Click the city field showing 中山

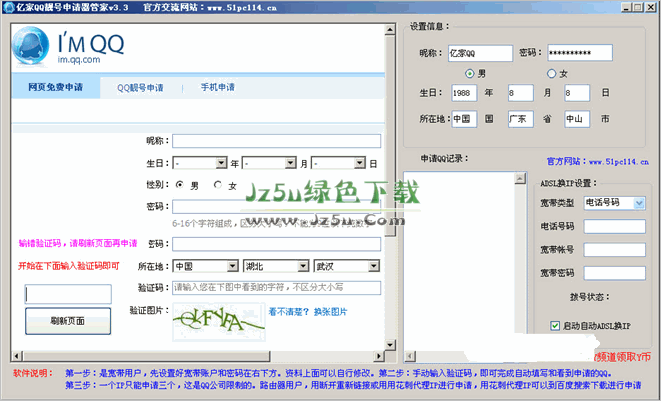[577, 119]
